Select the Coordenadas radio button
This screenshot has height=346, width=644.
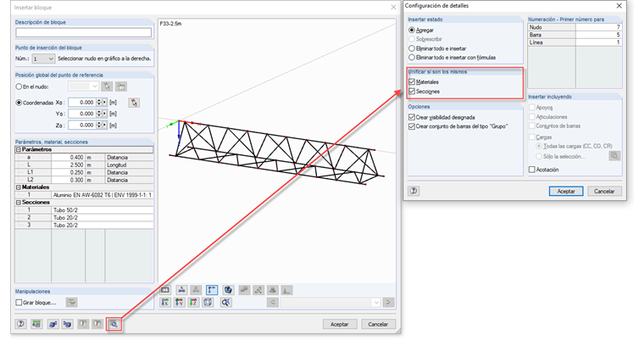coord(19,103)
